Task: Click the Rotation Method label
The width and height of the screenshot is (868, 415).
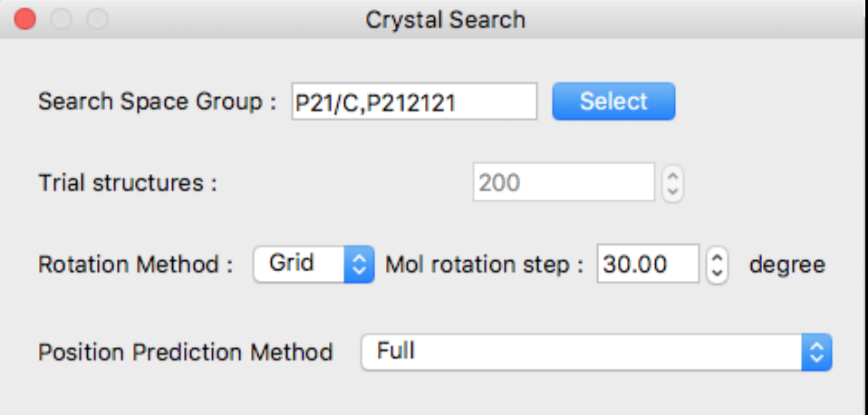Action: pyautogui.click(x=136, y=265)
